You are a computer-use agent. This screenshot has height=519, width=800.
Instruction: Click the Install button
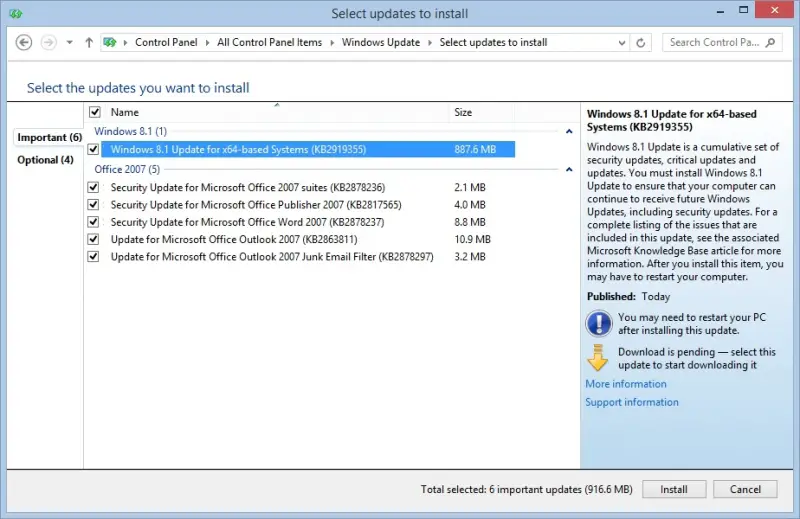(x=674, y=489)
